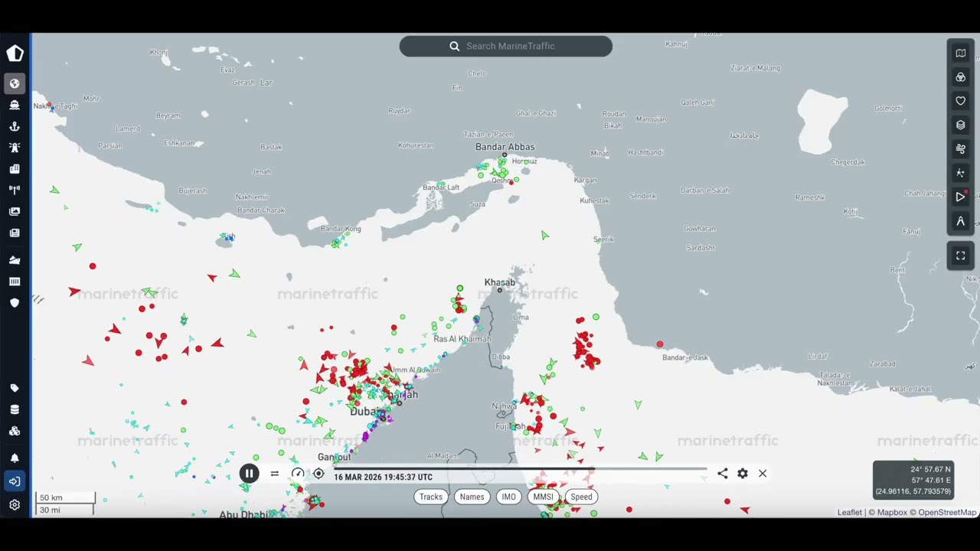Click the green vessel arrow near Seerik
Image resolution: width=980 pixels, height=551 pixels.
(544, 236)
